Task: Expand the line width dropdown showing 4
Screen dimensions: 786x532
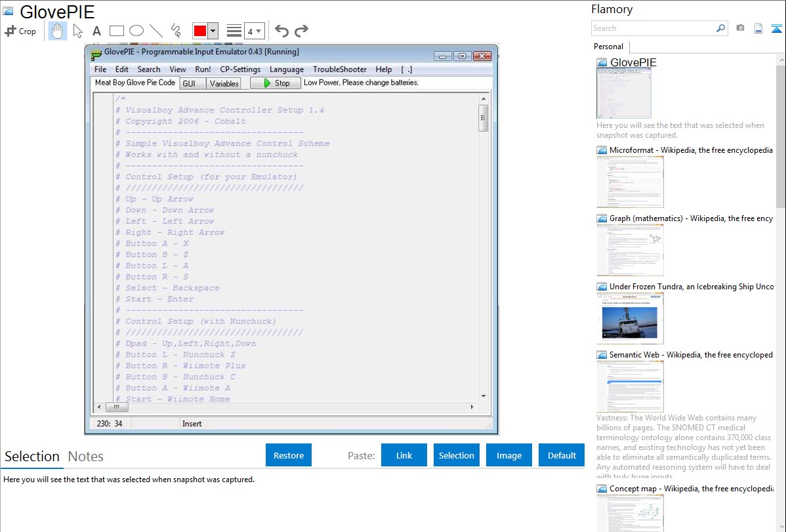Action: 254,31
